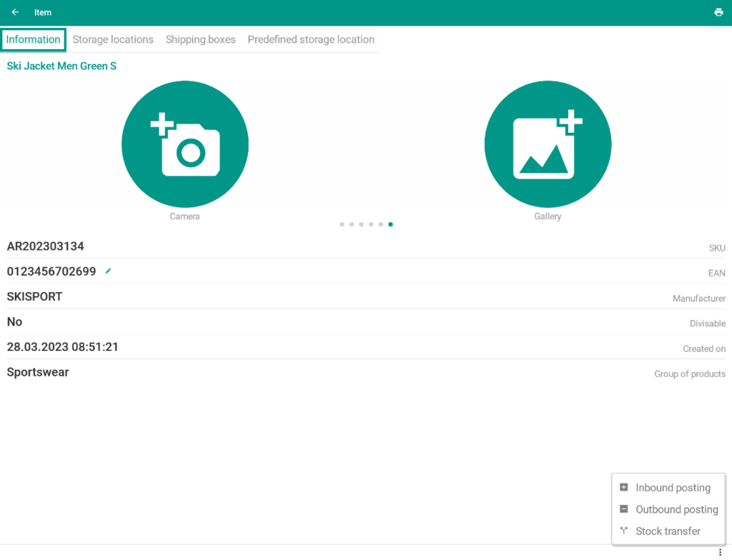732x560 pixels.
Task: Click the three-dot overflow menu icon
Action: [721, 553]
